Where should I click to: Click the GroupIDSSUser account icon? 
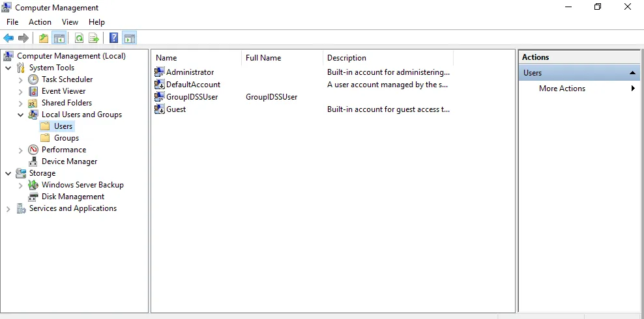pyautogui.click(x=159, y=97)
